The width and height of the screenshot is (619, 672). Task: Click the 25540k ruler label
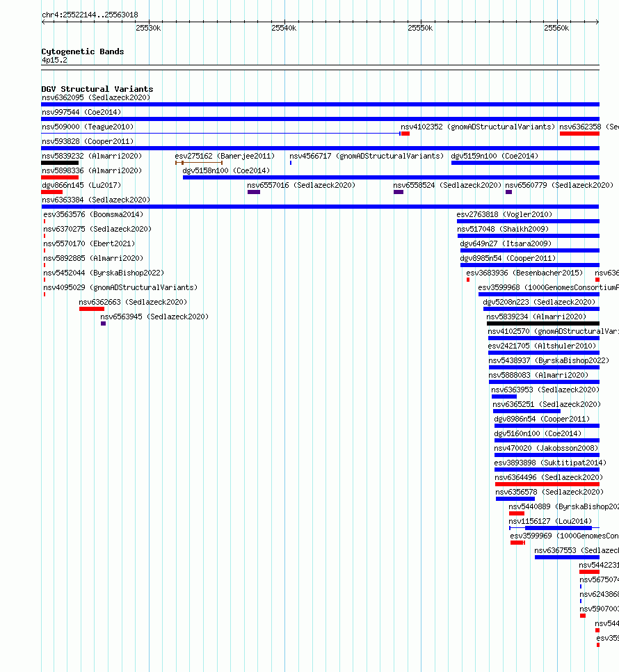(x=284, y=29)
